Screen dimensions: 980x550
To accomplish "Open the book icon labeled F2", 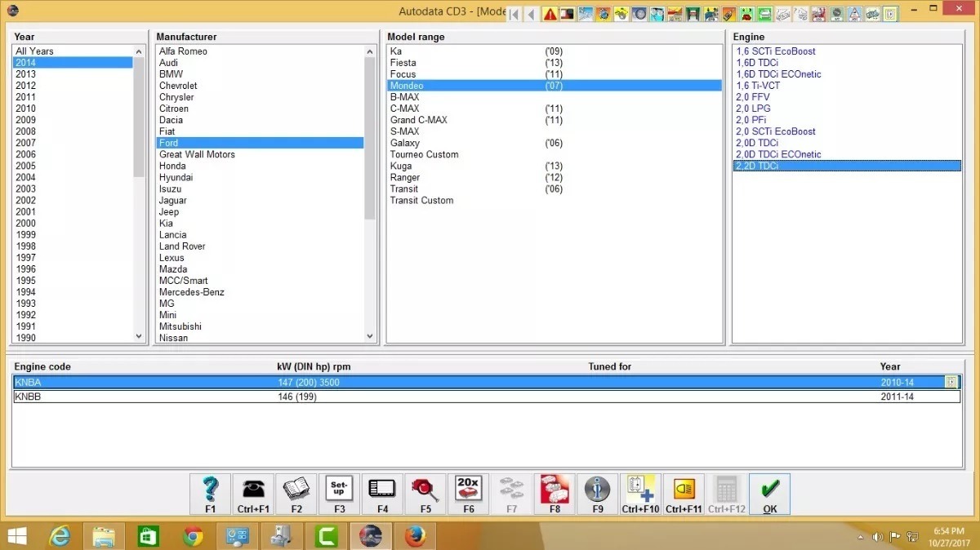I will 296,495.
